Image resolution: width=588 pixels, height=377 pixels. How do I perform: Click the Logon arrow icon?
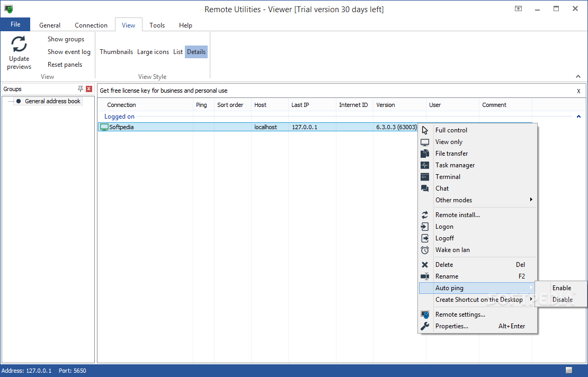coord(424,226)
